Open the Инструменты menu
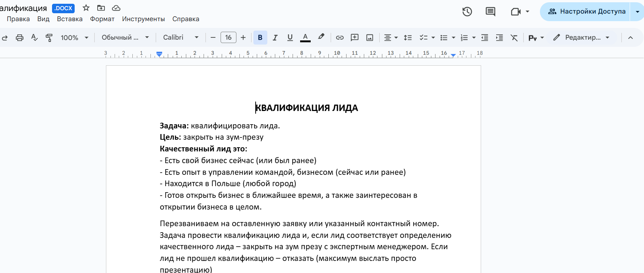Viewport: 644px width, 273px height. coord(143,19)
